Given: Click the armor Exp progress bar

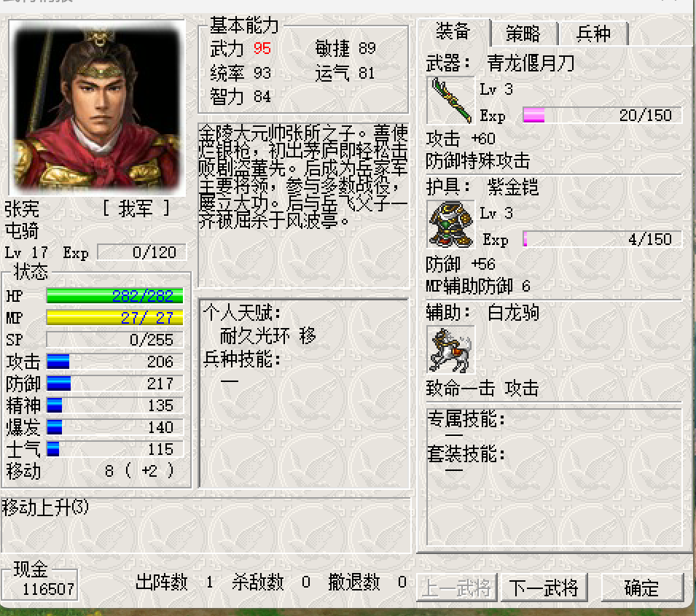Looking at the screenshot, I should pyautogui.click(x=602, y=239).
